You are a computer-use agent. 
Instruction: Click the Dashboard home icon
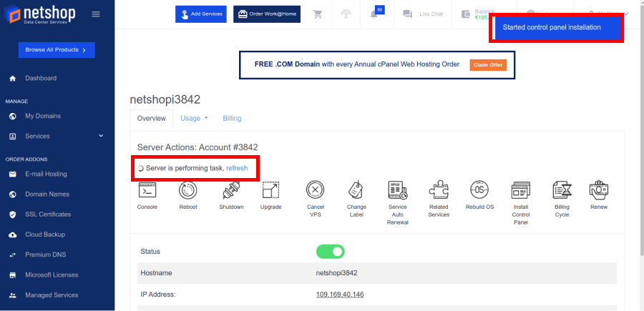click(x=12, y=79)
